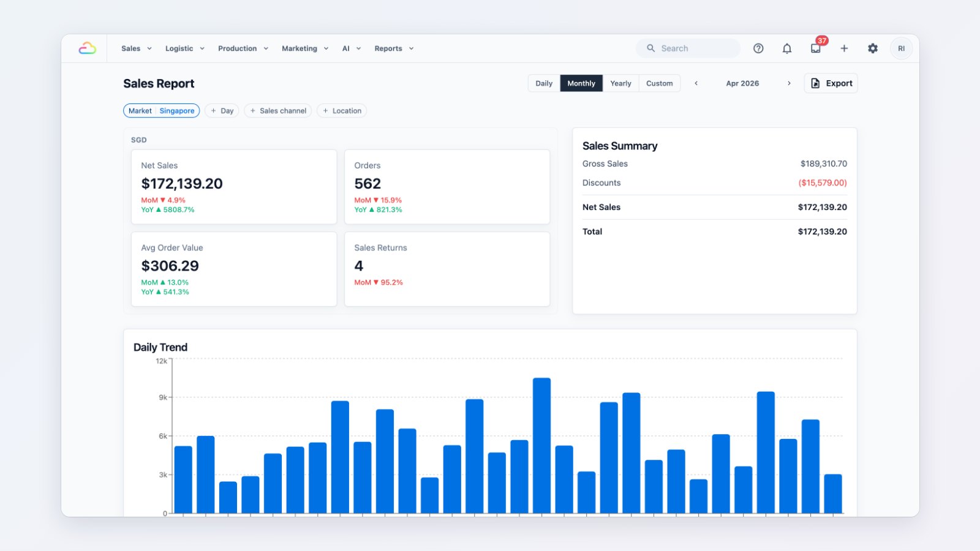Open the RI user avatar
The height and width of the screenshot is (551, 980).
901,48
